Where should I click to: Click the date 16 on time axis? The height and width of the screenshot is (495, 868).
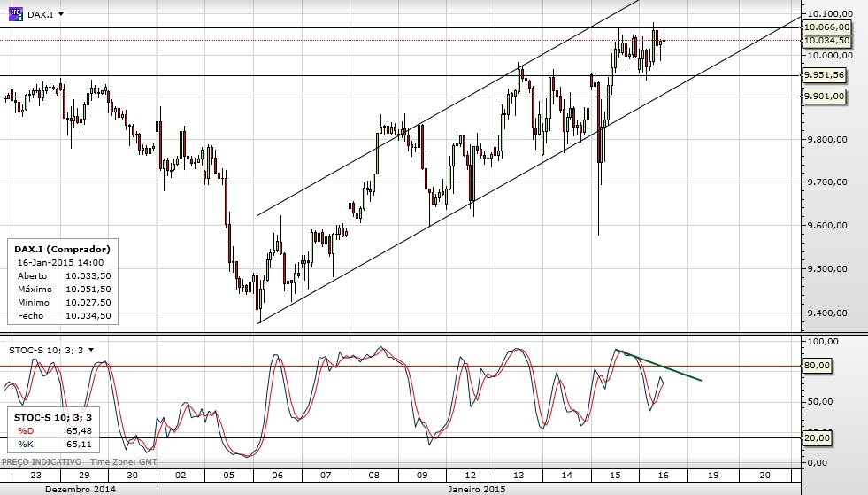[x=664, y=475]
